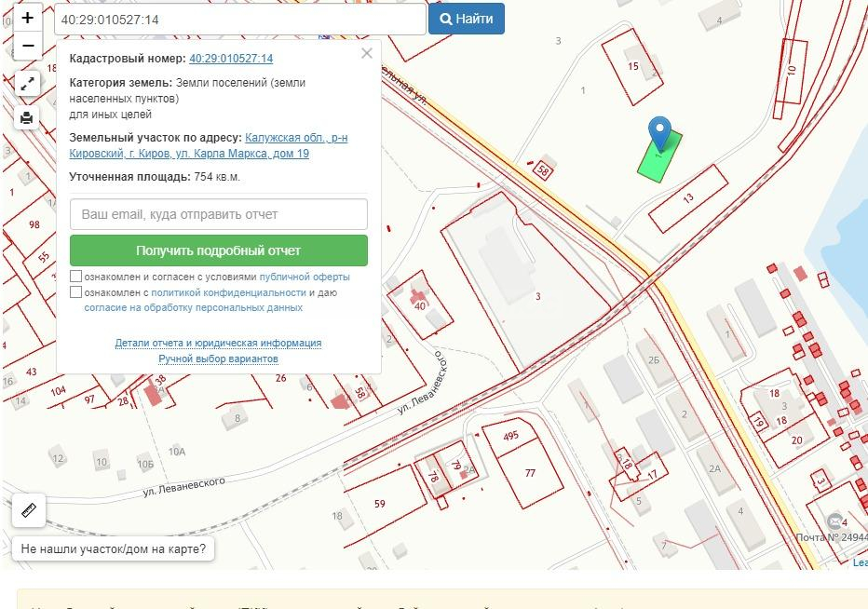Zoom in on the map
This screenshot has height=609, width=868.
click(28, 18)
